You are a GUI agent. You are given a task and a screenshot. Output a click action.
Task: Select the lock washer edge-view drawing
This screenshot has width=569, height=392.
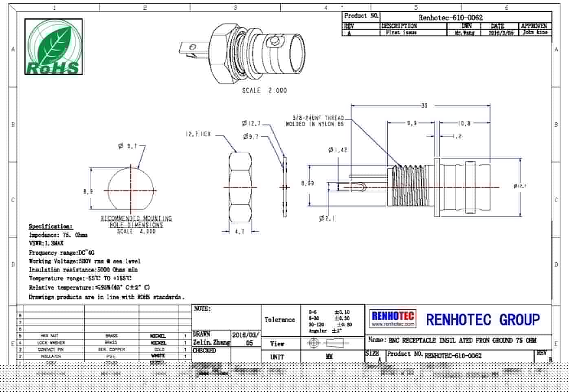pos(285,187)
